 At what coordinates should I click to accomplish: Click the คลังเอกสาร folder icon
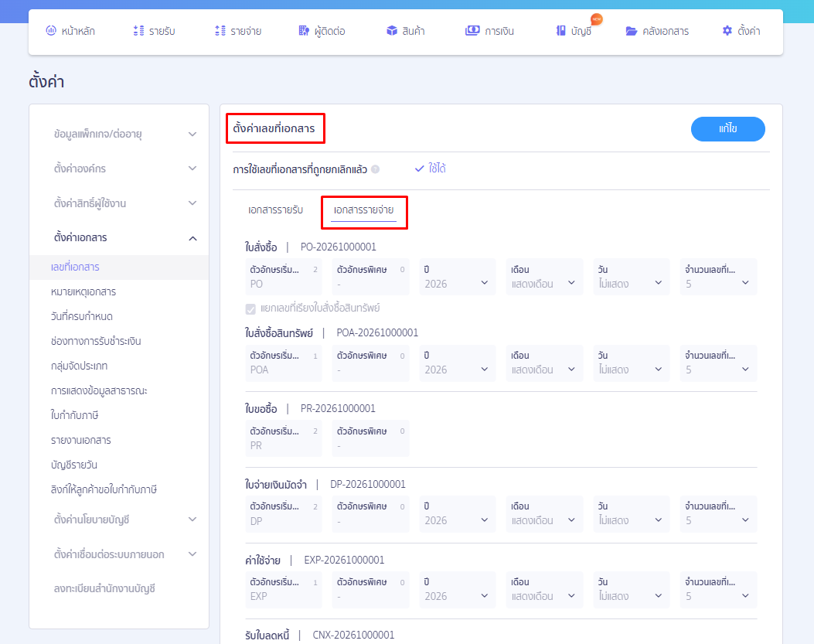[x=632, y=31]
